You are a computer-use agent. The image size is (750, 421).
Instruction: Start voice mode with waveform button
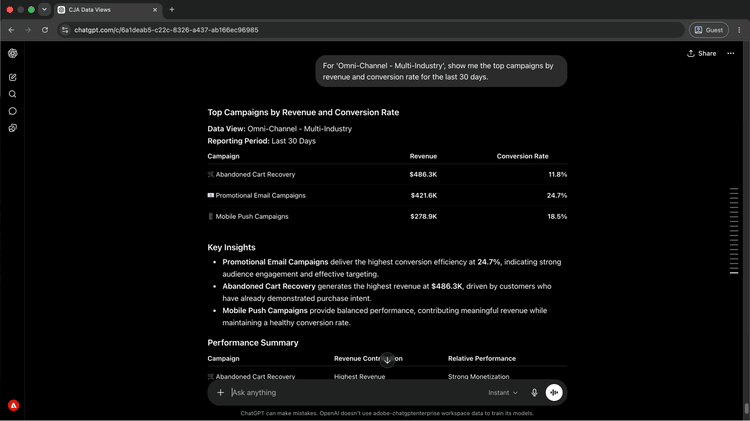click(554, 392)
